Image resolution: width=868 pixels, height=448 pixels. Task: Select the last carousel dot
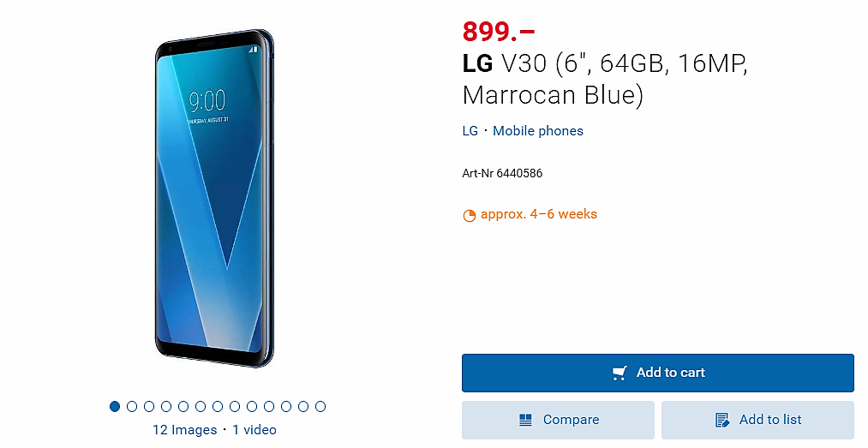click(x=320, y=406)
